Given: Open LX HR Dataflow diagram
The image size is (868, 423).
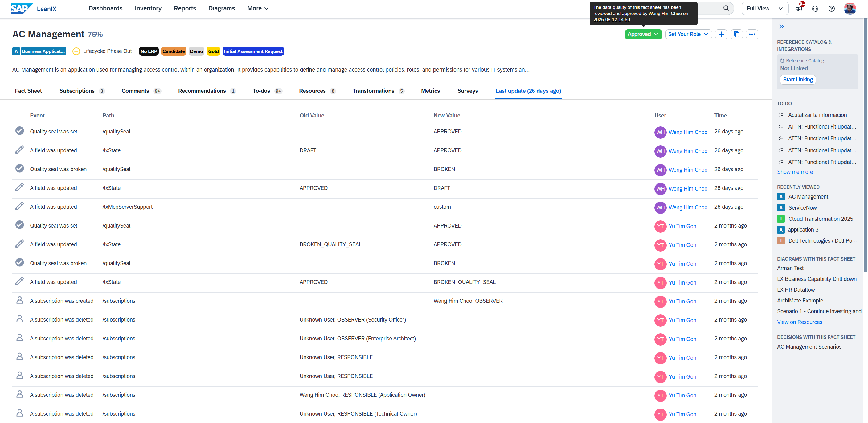Looking at the screenshot, I should tap(796, 290).
